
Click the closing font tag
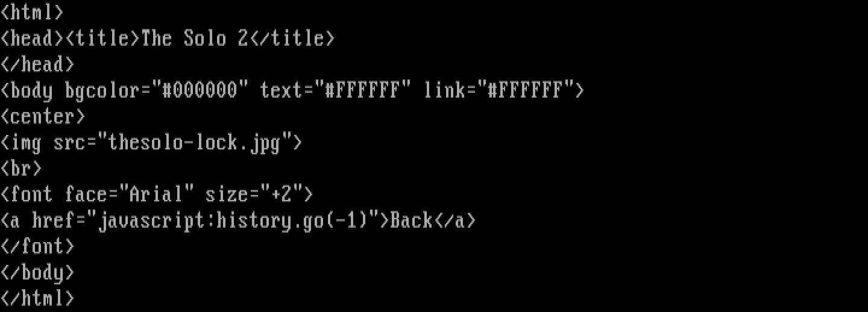point(37,246)
